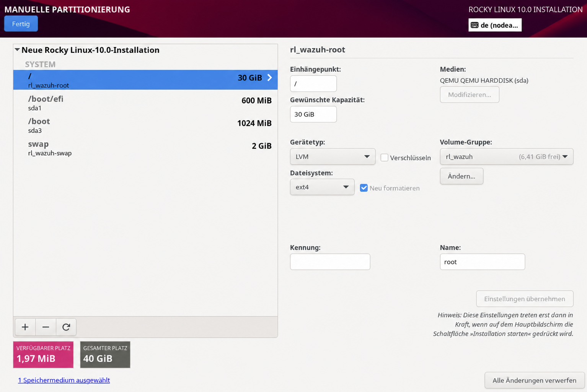Click Alle Änderungen verwerfen button
The height and width of the screenshot is (392, 587).
[x=534, y=380]
